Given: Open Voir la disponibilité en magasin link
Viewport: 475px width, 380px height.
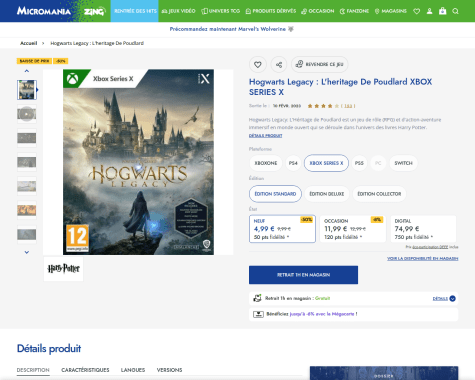Looking at the screenshot, I should click(422, 258).
